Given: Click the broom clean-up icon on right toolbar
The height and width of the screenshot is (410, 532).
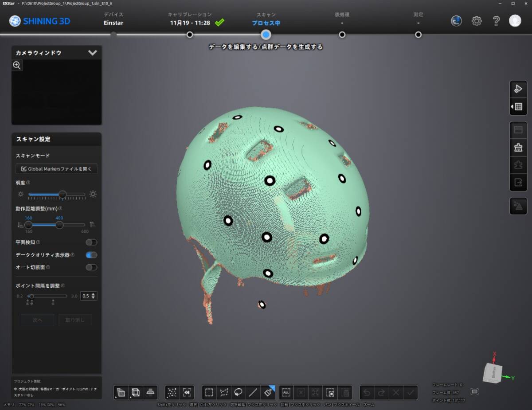Looking at the screenshot, I should [x=518, y=148].
